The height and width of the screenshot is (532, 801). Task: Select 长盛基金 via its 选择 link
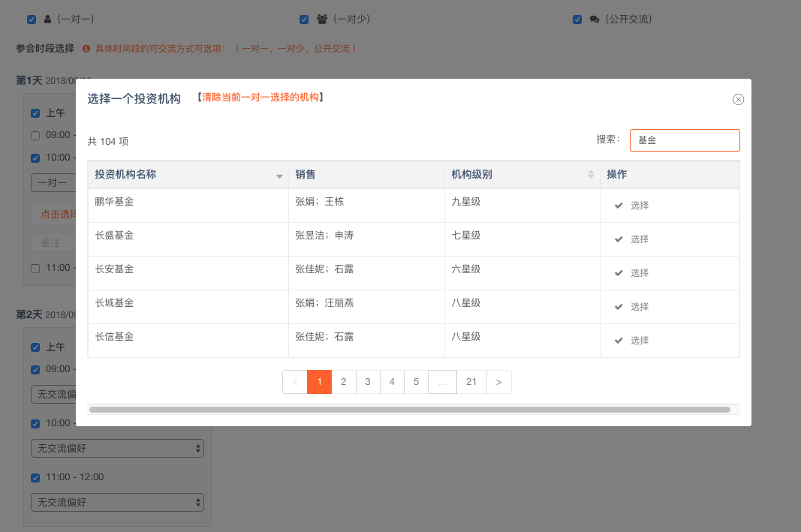tap(640, 239)
